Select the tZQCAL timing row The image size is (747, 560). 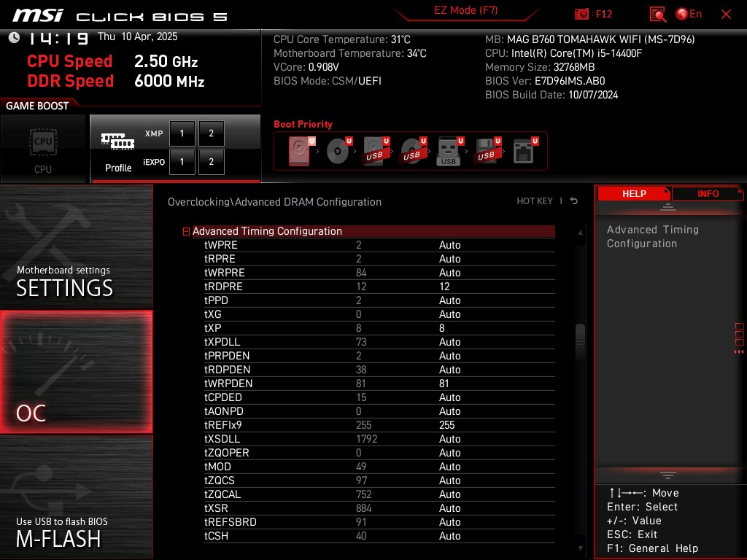click(379, 494)
